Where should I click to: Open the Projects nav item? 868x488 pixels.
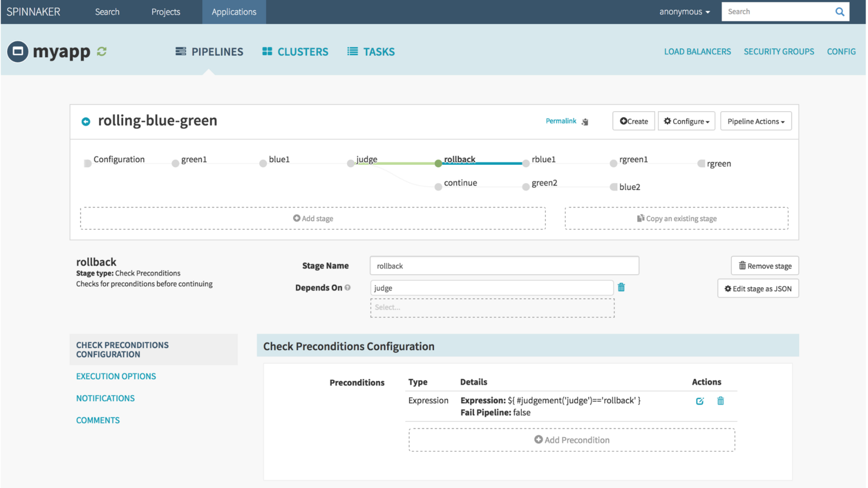tap(165, 11)
